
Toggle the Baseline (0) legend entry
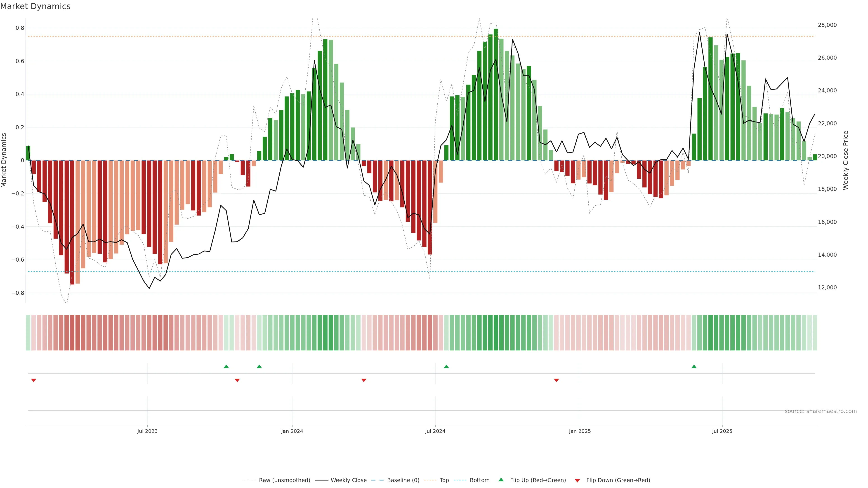(403, 480)
